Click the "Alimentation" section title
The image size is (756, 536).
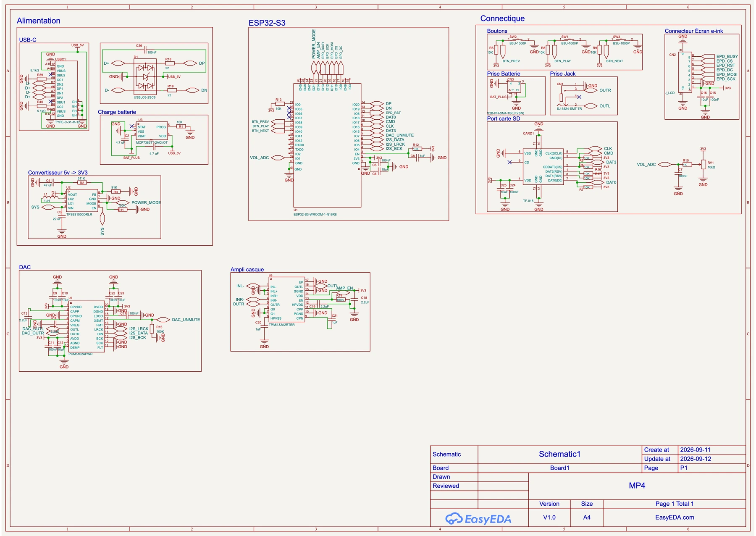[x=39, y=21]
